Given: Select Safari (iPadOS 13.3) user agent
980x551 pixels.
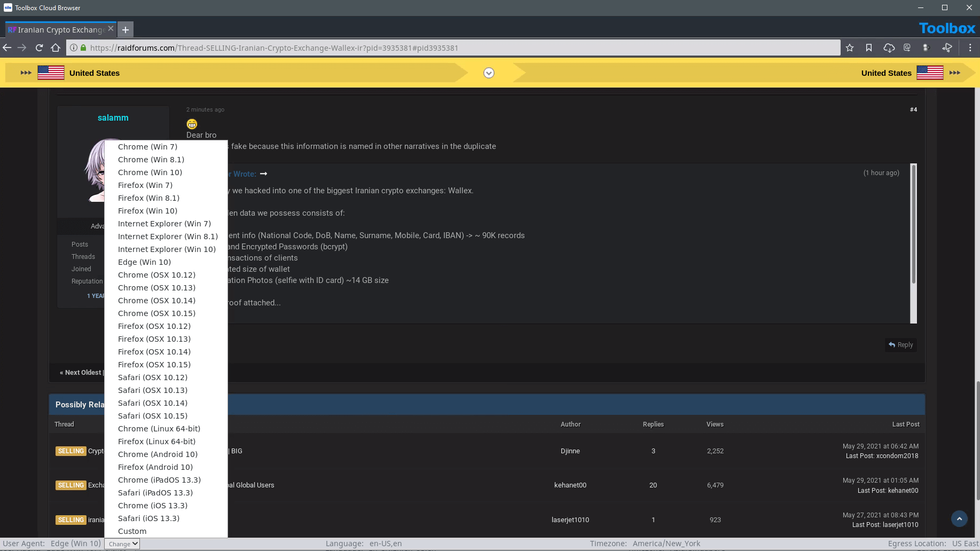Looking at the screenshot, I should tap(166, 493).
